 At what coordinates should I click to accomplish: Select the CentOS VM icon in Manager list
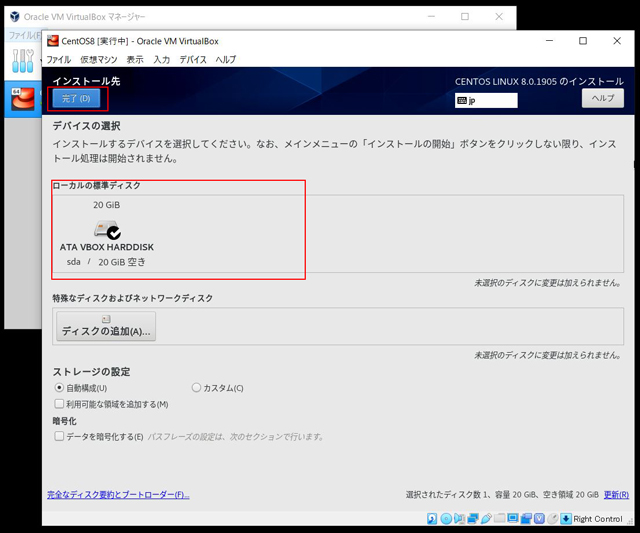[x=23, y=99]
